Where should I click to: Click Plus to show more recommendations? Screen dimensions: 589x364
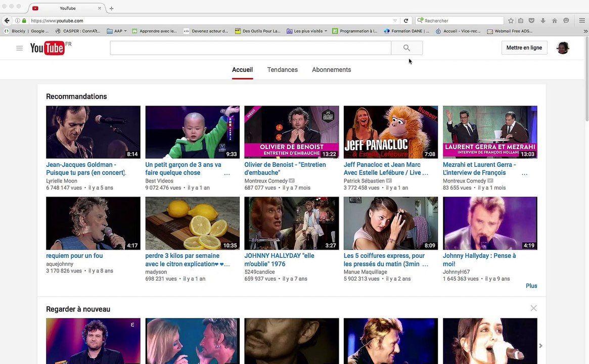point(531,286)
